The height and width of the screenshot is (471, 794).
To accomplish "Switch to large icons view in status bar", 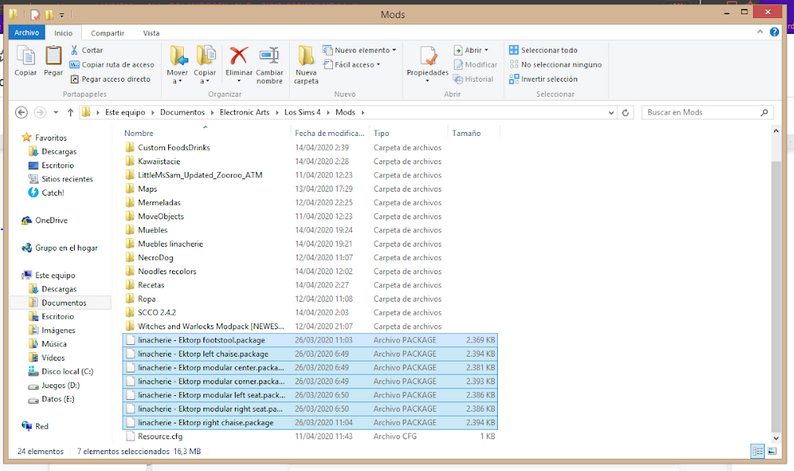I will (772, 451).
